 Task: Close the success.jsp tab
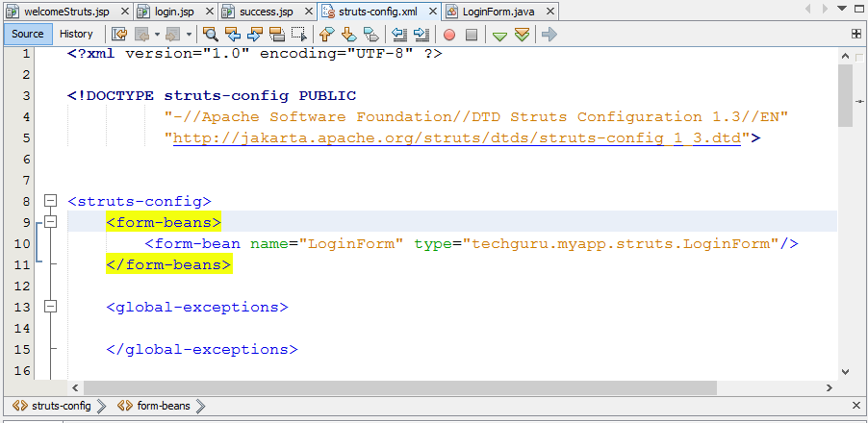pos(307,12)
